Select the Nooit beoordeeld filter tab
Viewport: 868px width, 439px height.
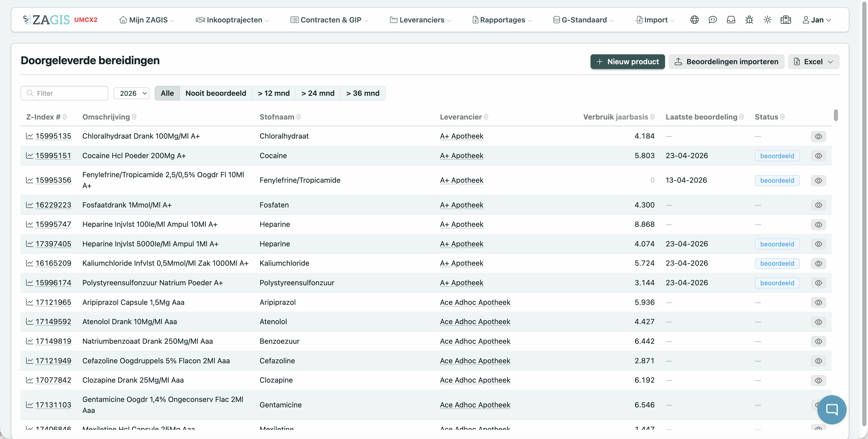coord(216,93)
